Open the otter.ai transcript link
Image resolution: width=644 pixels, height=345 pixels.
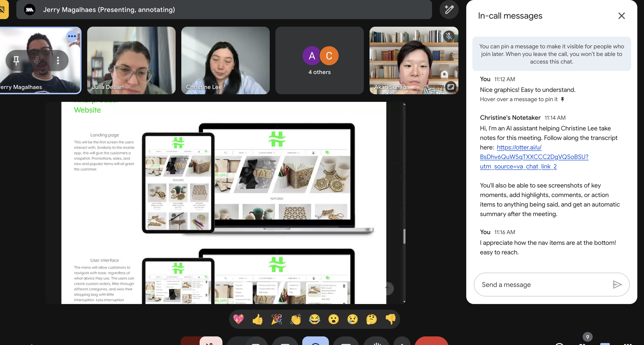coord(534,157)
